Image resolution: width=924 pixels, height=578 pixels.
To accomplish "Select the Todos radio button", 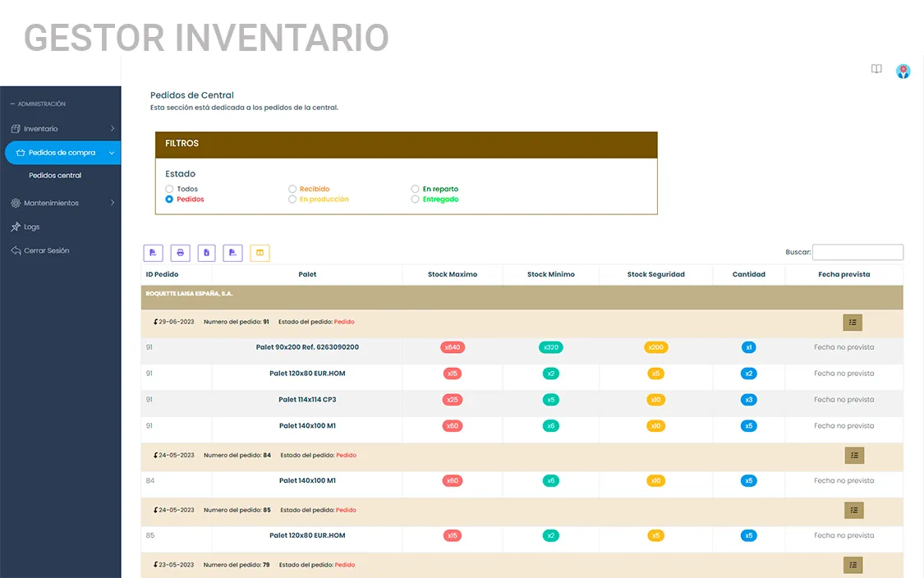I will (169, 189).
